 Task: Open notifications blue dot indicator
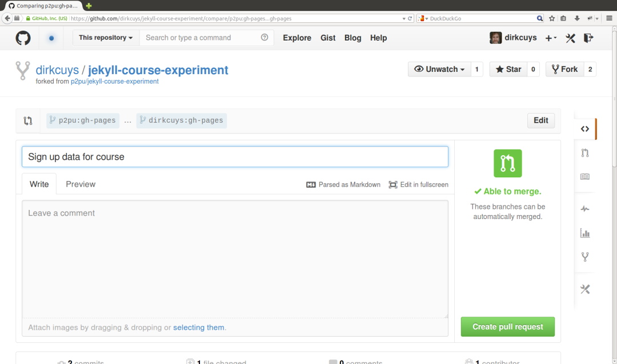click(x=51, y=38)
